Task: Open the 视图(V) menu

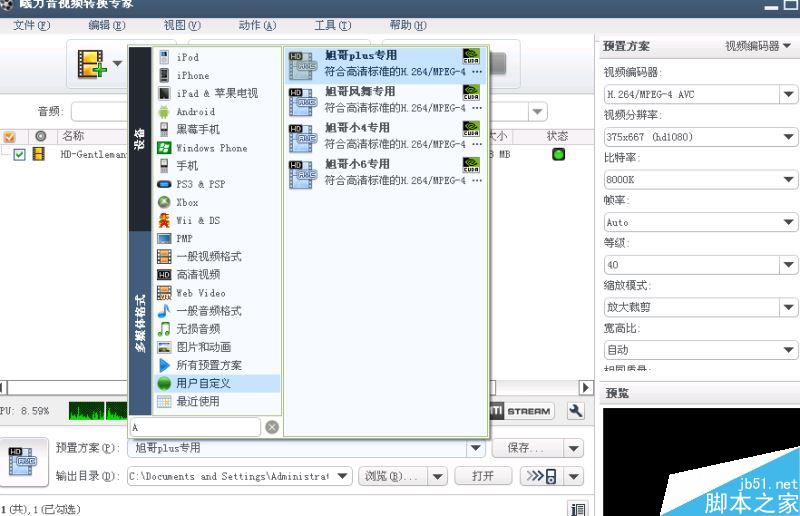Action: (182, 25)
